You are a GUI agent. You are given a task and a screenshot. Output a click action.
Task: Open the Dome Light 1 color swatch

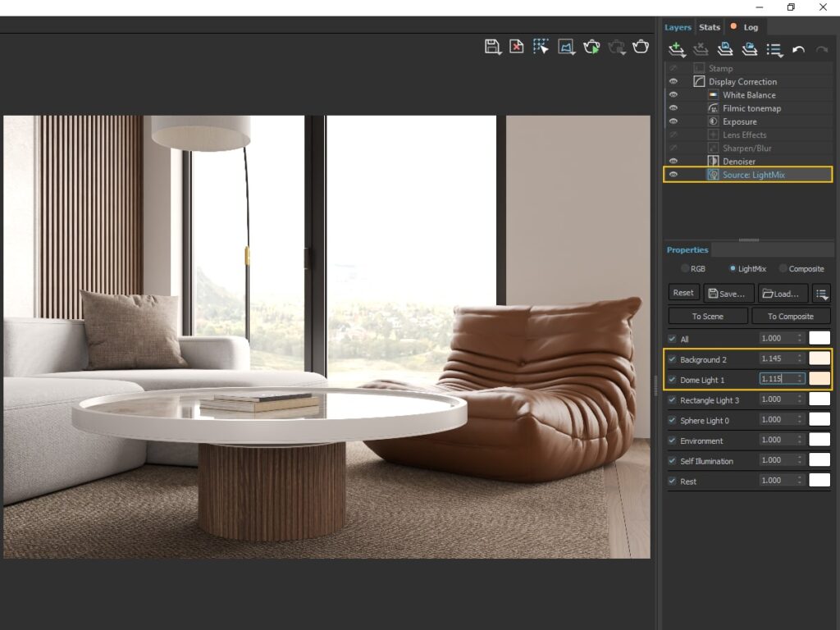[x=819, y=379]
